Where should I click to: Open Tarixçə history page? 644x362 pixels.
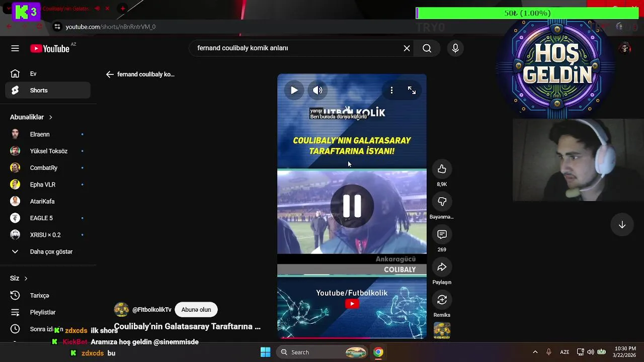[48, 296]
